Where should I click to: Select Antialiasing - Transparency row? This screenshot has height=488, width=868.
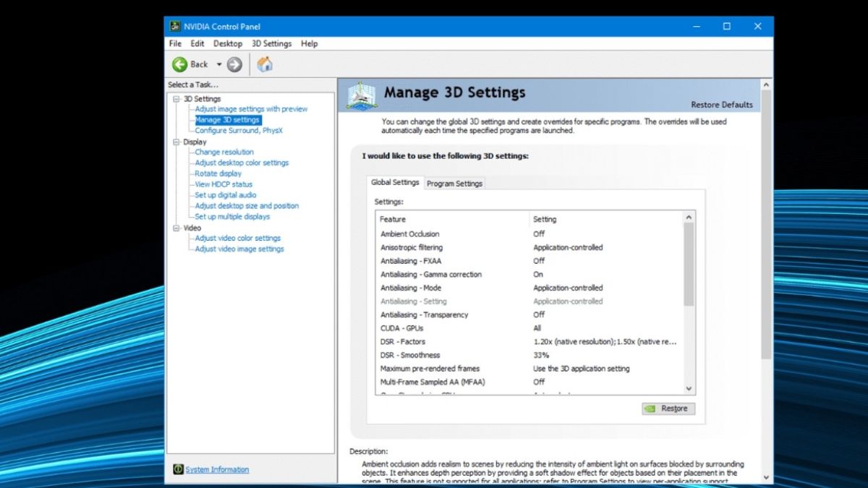click(x=529, y=315)
